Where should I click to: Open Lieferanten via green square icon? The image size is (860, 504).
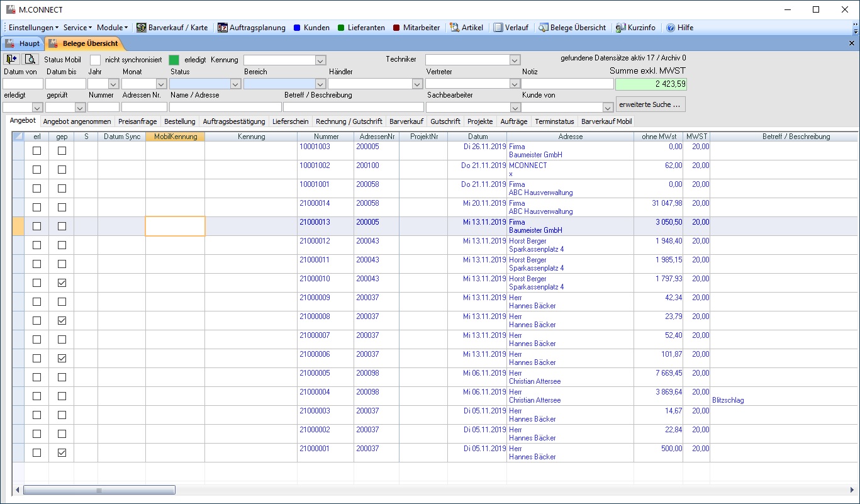click(x=341, y=28)
